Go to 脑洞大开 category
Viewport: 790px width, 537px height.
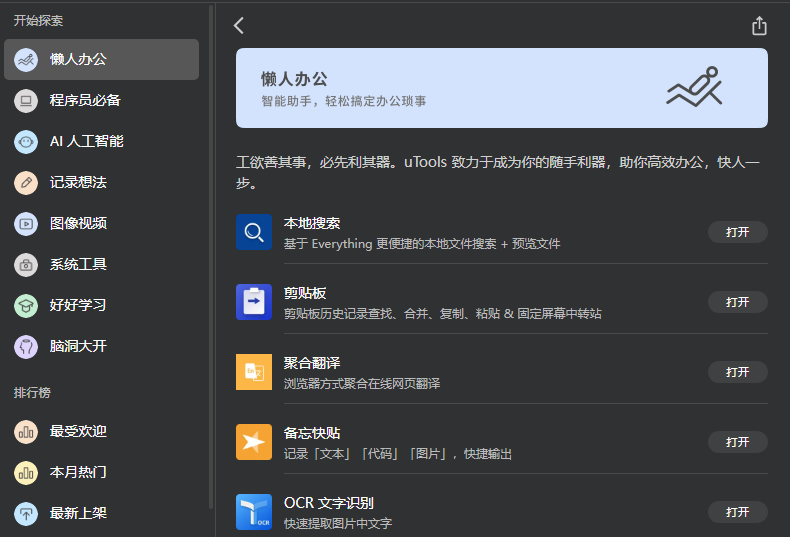(x=101, y=347)
